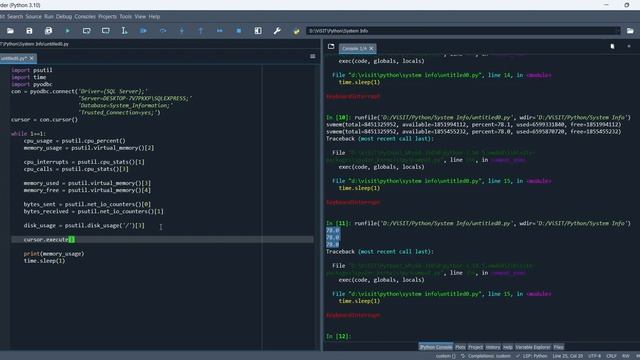640x360 pixels.
Task: Switch to the bottom Help tab
Action: tap(508, 347)
